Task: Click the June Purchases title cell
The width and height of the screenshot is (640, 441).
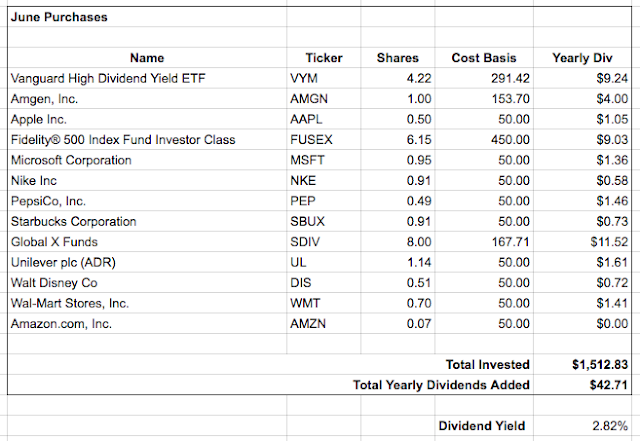Action: pos(59,17)
